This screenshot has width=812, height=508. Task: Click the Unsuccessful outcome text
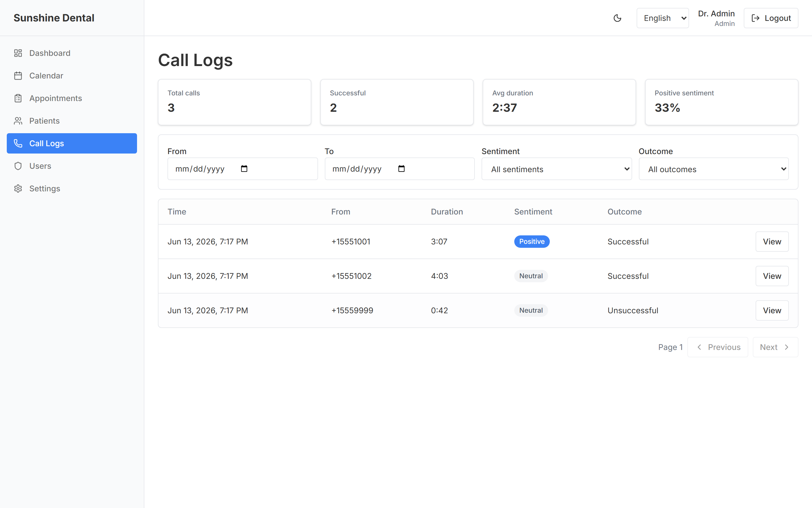coord(633,310)
